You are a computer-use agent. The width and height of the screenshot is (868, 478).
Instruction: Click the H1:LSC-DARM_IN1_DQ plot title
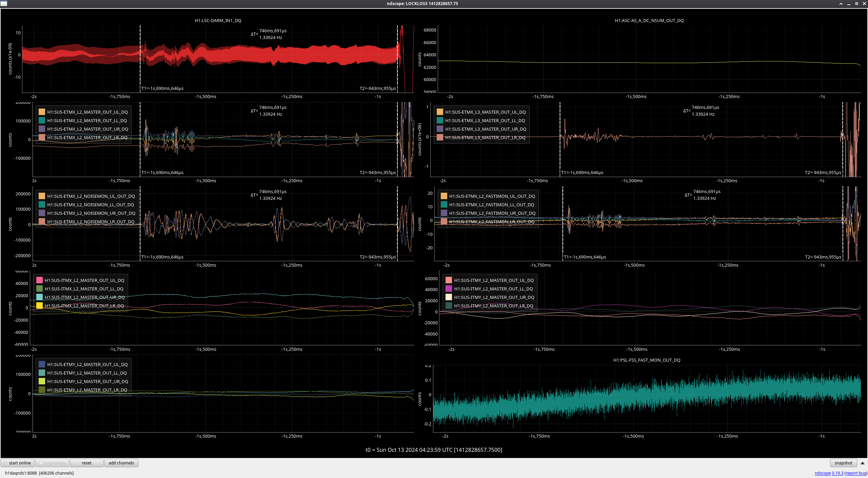[x=218, y=20]
